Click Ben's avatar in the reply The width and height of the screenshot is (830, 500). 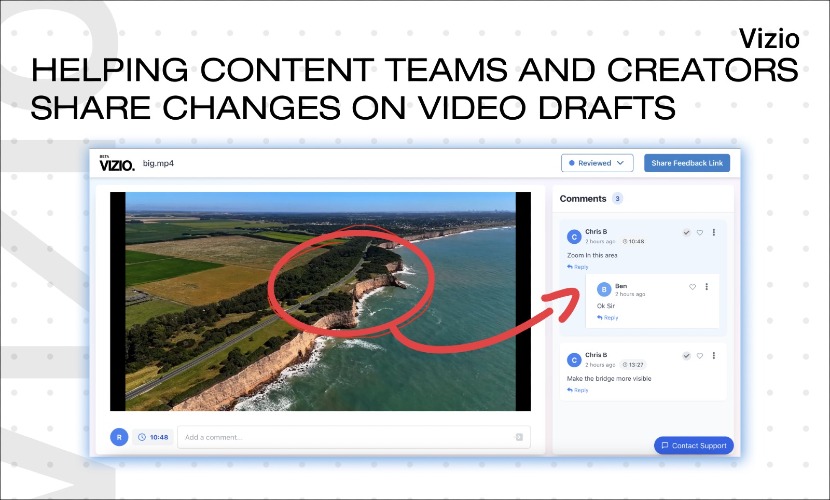click(604, 289)
